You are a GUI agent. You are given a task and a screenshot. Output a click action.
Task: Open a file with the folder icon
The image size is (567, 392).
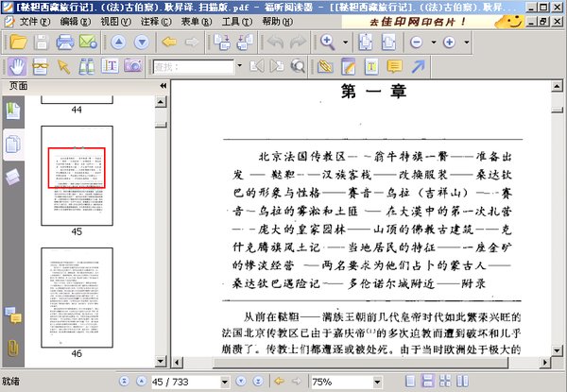click(x=19, y=43)
